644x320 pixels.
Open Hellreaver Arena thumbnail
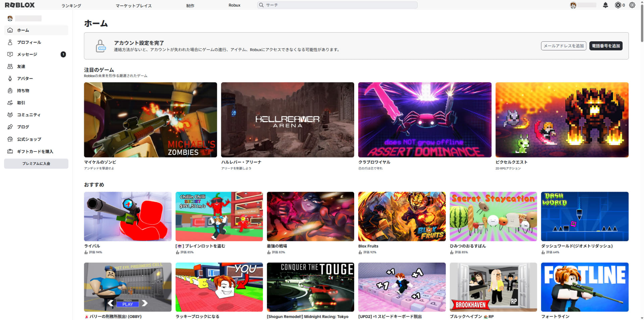click(x=287, y=120)
